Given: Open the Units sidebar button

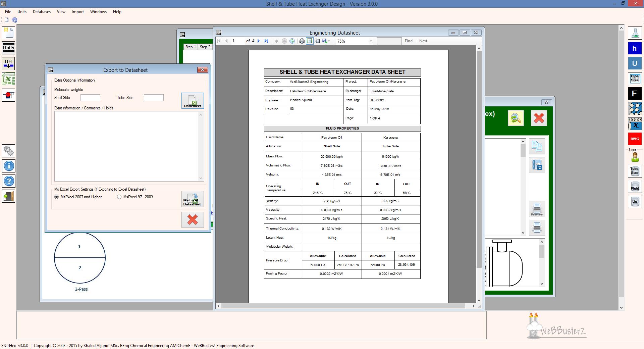Looking at the screenshot, I should click(x=9, y=48).
